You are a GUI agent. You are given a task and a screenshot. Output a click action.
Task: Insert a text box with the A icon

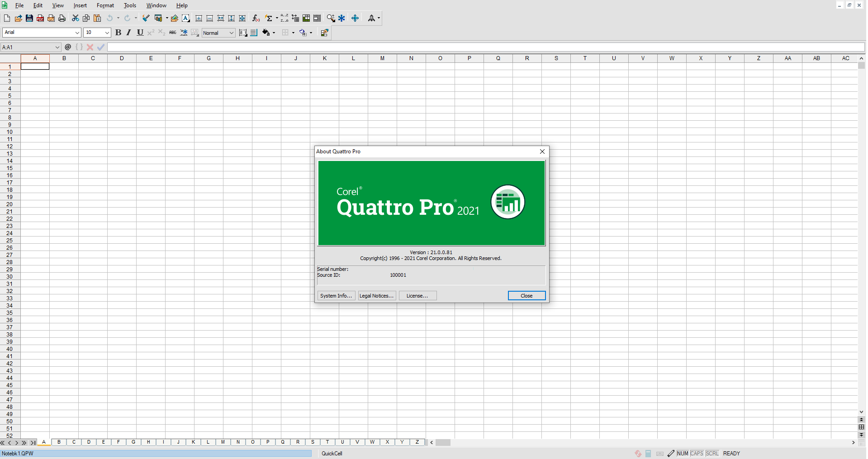tap(186, 18)
